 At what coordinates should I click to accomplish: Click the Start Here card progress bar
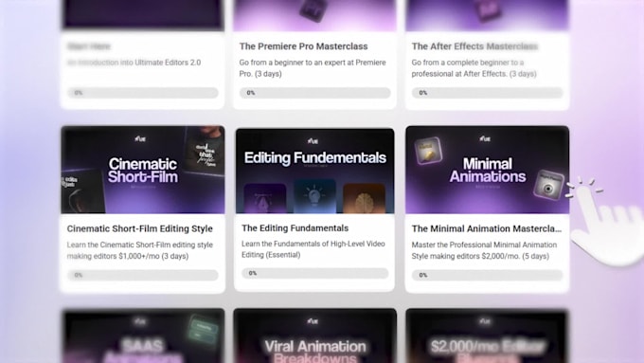coord(143,93)
